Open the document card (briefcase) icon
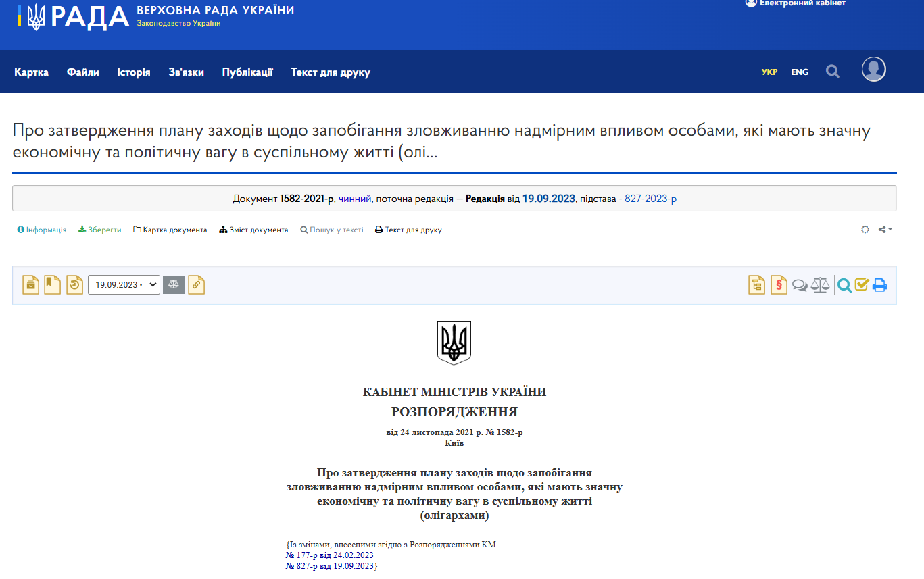The height and width of the screenshot is (579, 924). 30,285
